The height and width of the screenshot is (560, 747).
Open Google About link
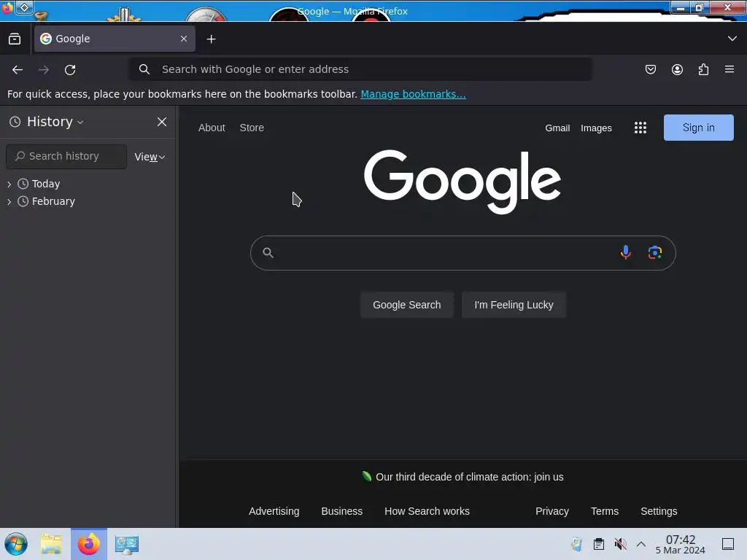[x=212, y=128]
